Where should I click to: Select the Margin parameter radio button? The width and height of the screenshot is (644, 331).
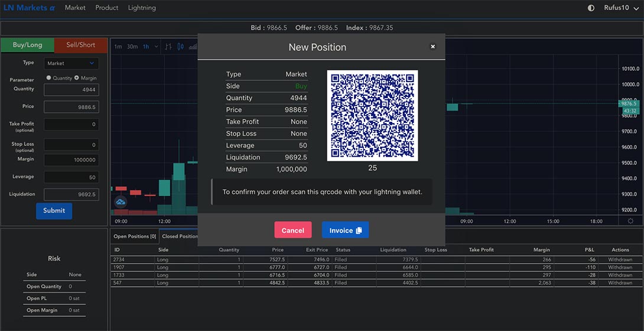[x=77, y=78]
